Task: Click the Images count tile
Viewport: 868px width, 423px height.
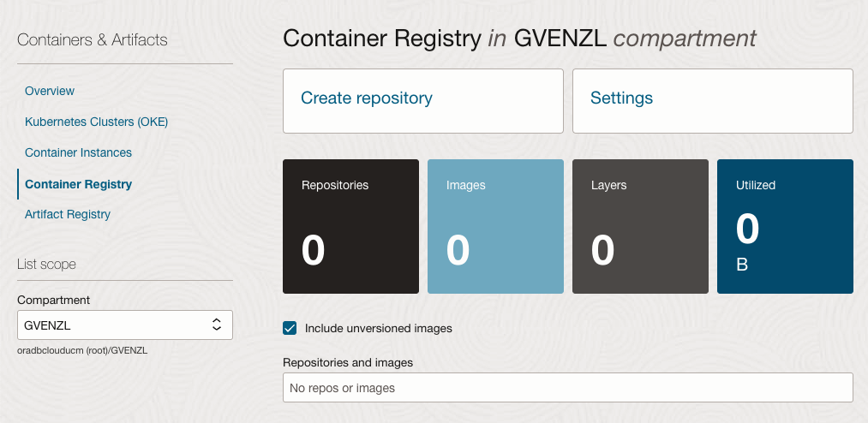Action: coord(495,227)
